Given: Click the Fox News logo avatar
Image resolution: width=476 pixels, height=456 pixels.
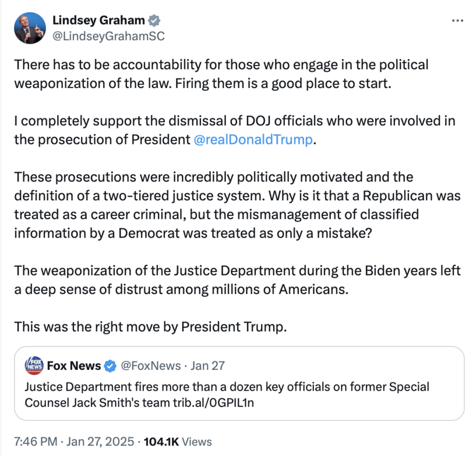Looking at the screenshot, I should 33,366.
